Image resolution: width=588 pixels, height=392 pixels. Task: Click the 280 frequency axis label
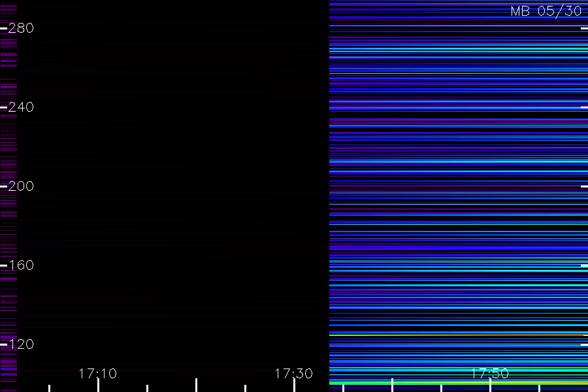[21, 28]
